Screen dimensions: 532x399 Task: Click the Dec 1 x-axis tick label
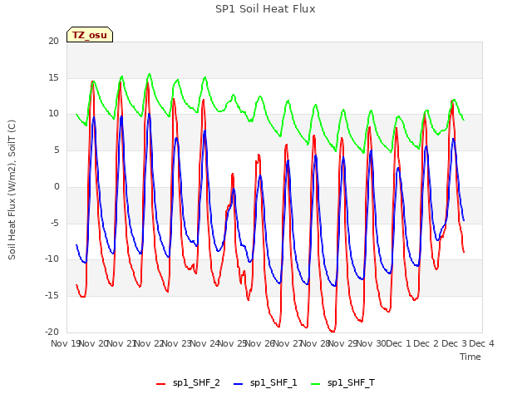(x=399, y=343)
